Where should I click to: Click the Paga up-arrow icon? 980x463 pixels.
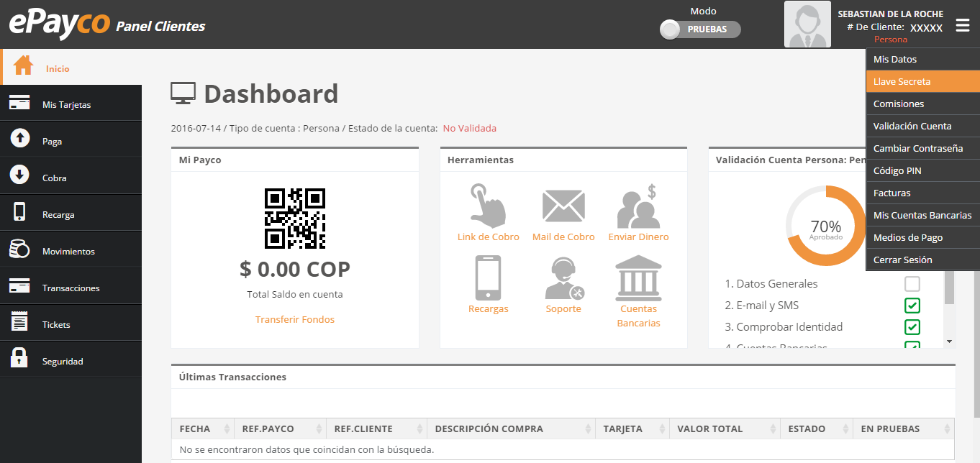(x=19, y=138)
